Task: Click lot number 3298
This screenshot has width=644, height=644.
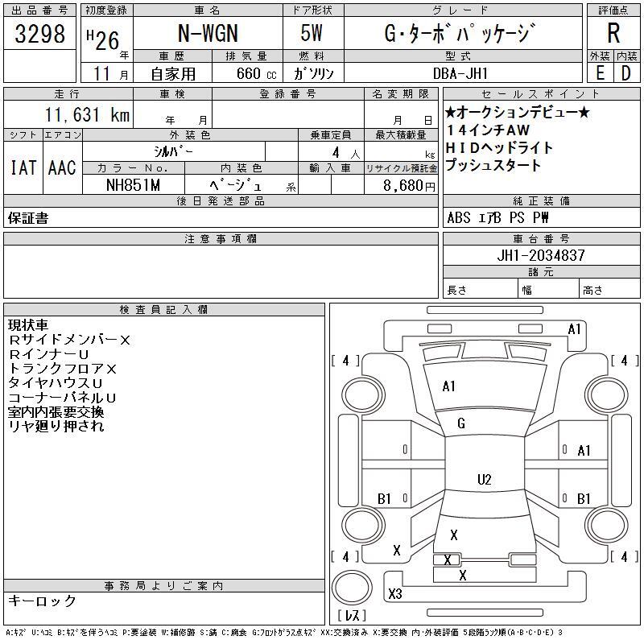Action: (39, 34)
